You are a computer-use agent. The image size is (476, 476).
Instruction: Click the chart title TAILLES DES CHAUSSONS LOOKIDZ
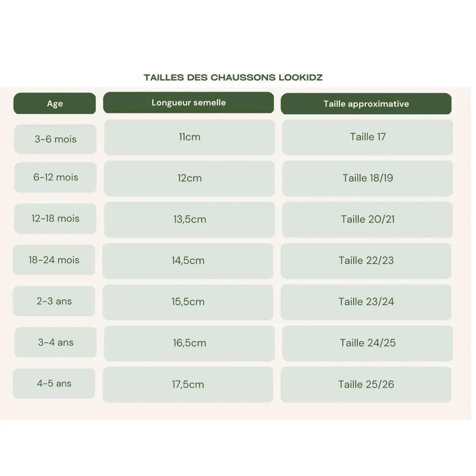(233, 77)
